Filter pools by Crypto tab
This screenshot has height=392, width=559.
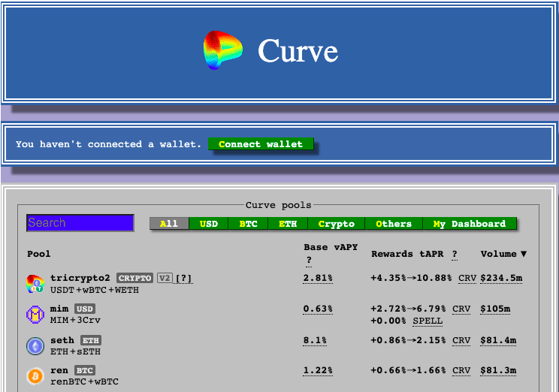(336, 224)
